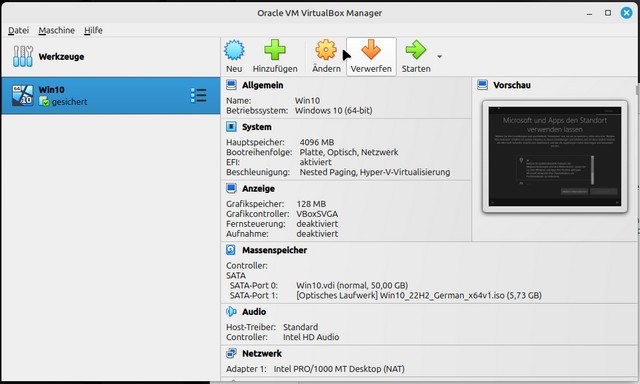Click the Vorschau heading
The image size is (640, 384).
[x=512, y=85]
